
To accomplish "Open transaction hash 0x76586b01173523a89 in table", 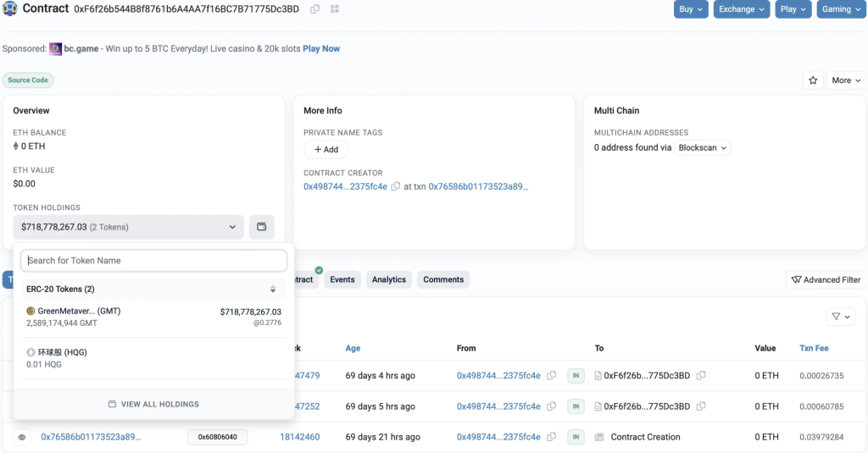I will pos(91,437).
